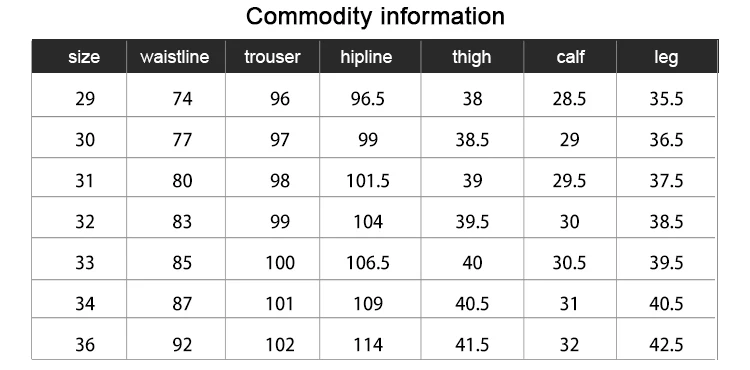750x370 pixels.
Task: Click the 'trouser' column header
Action: coord(272,57)
